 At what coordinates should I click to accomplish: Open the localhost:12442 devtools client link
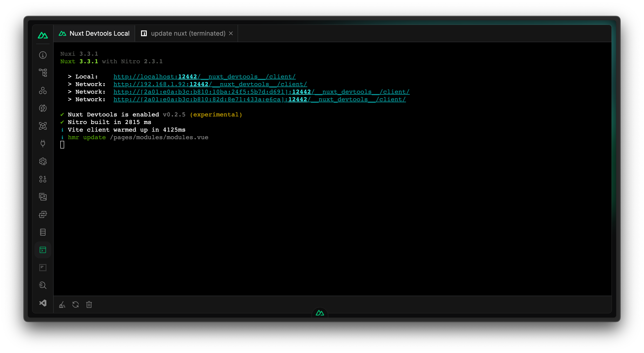(204, 77)
